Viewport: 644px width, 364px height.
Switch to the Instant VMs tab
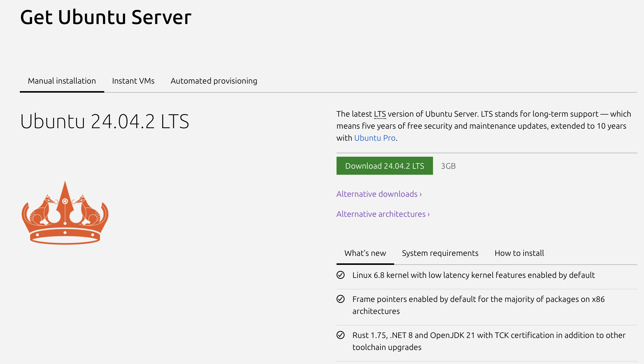133,81
